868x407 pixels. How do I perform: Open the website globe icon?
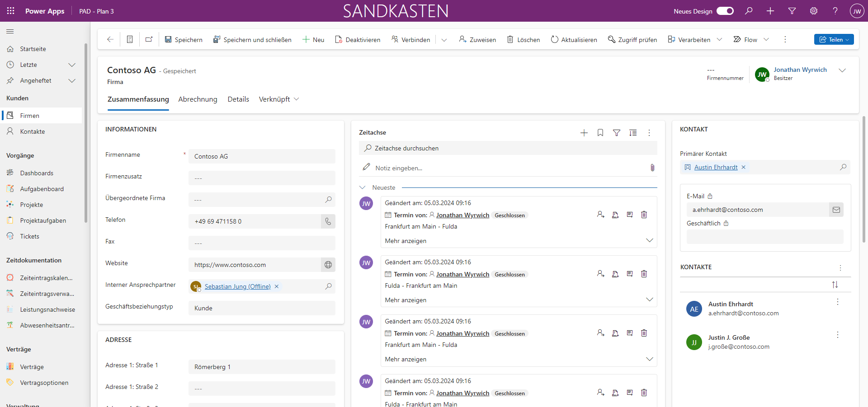328,265
